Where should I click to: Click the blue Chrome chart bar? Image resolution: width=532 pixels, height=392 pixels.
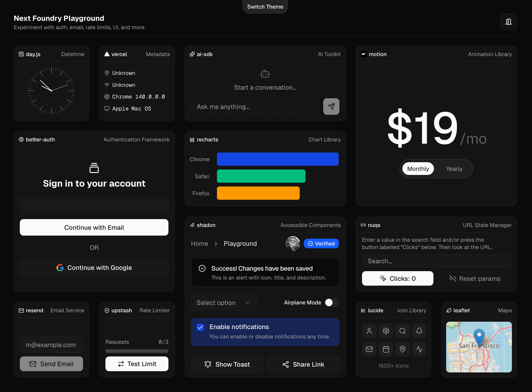pyautogui.click(x=277, y=159)
